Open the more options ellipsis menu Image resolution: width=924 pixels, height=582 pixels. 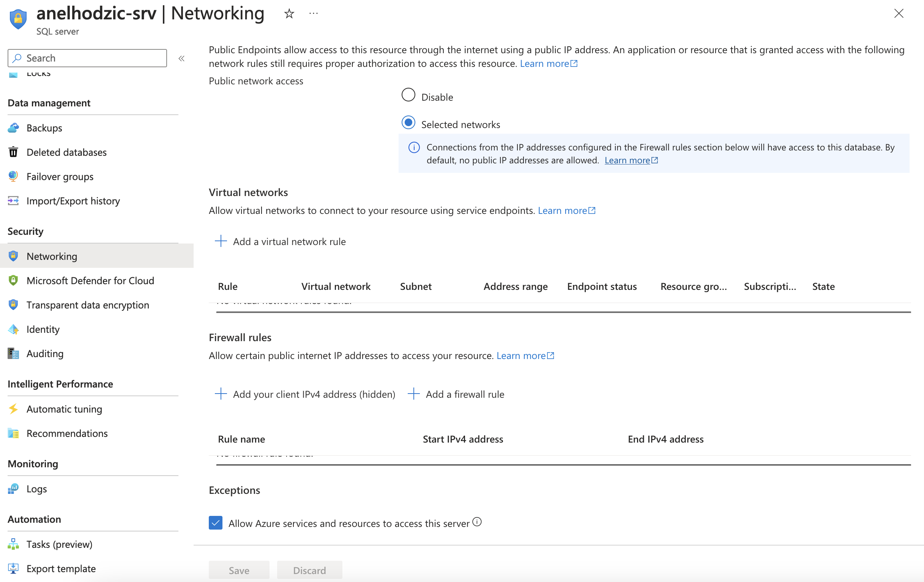[x=314, y=14]
